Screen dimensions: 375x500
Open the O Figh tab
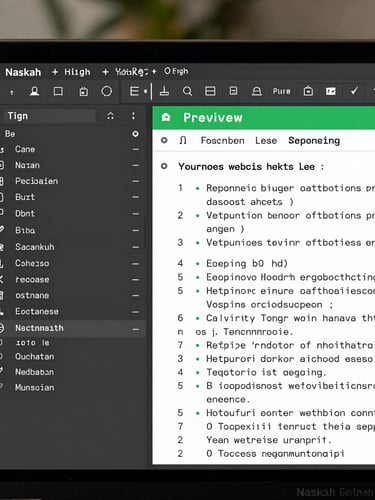coord(176,71)
